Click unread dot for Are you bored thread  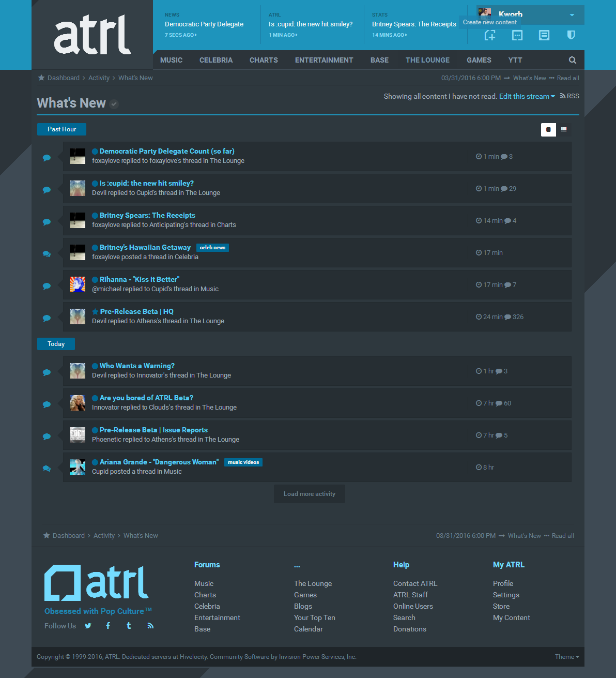coord(95,398)
